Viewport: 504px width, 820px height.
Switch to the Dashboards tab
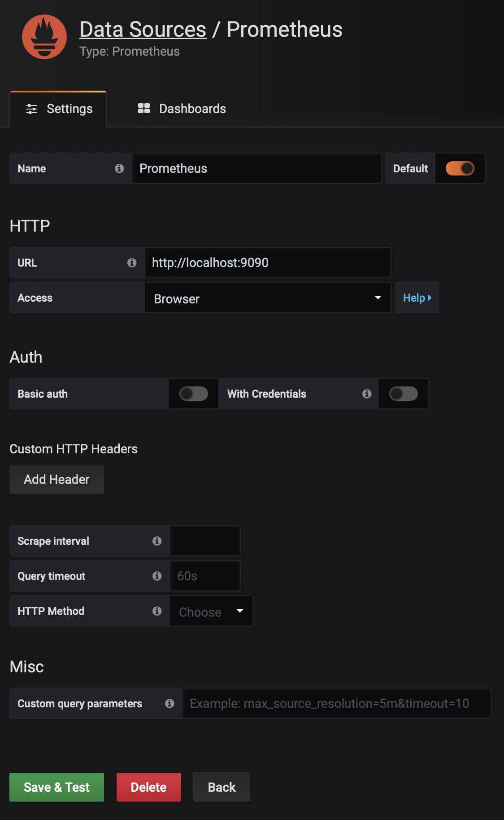[x=182, y=109]
